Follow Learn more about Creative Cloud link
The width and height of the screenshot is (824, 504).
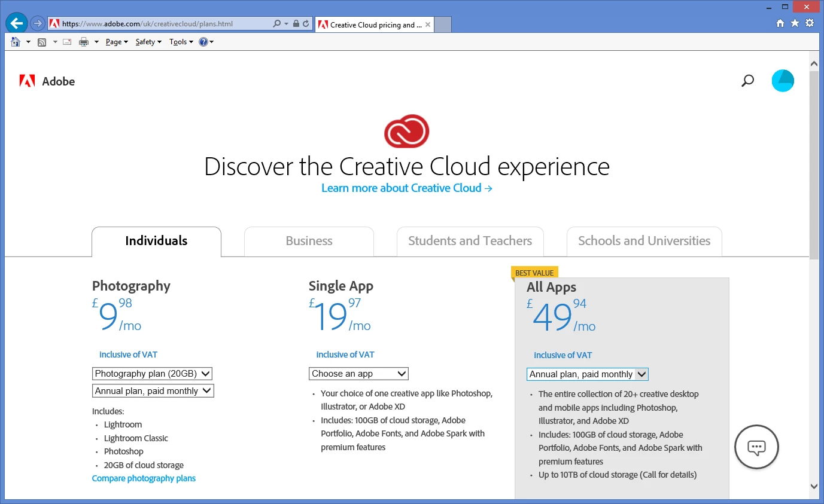click(407, 188)
